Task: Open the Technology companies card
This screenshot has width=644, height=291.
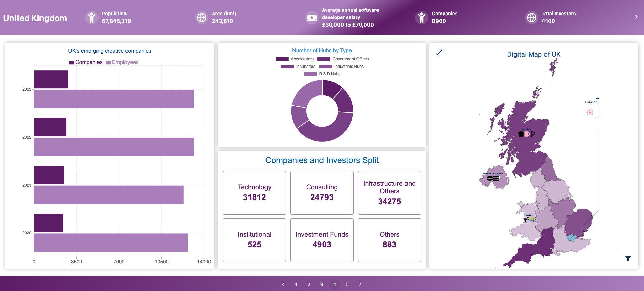Action: click(254, 193)
